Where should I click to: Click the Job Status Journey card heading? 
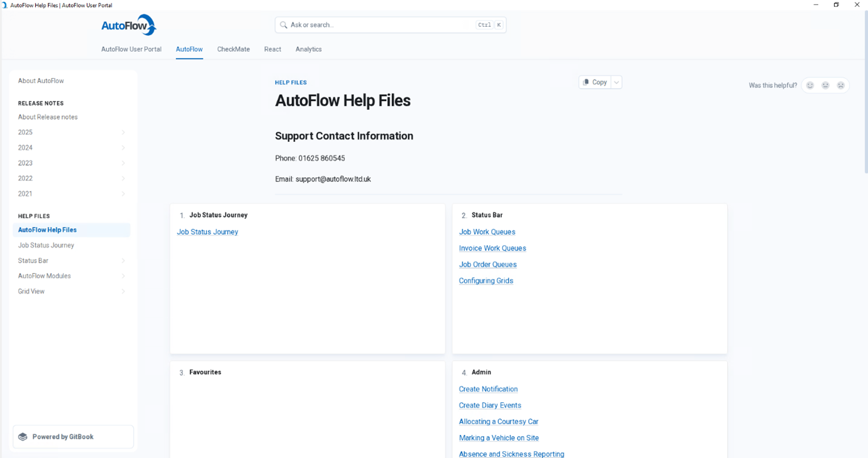click(219, 215)
